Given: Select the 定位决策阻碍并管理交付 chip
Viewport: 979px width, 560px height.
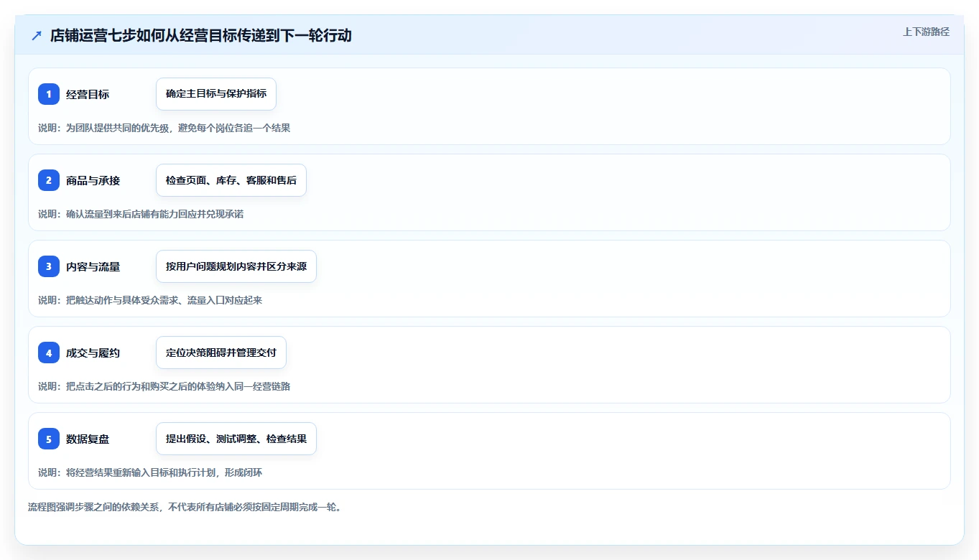Looking at the screenshot, I should (x=221, y=353).
